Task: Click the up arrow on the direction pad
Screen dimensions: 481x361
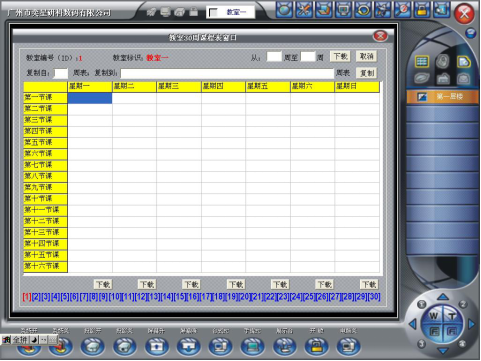Action: point(443,296)
